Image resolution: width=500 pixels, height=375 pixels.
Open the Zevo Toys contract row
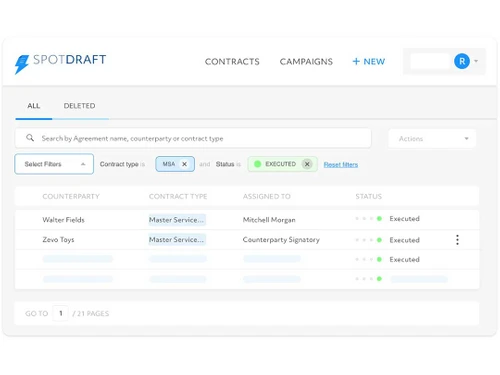247,240
